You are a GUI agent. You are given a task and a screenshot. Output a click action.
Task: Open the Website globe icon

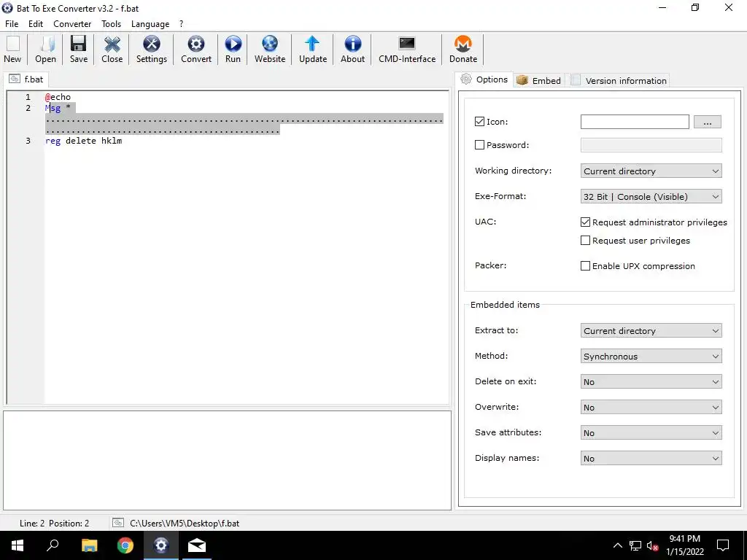click(270, 44)
